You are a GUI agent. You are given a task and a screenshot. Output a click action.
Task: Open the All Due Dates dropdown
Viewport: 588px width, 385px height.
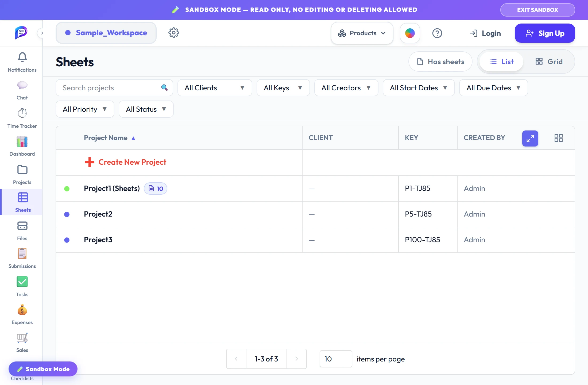tap(493, 88)
